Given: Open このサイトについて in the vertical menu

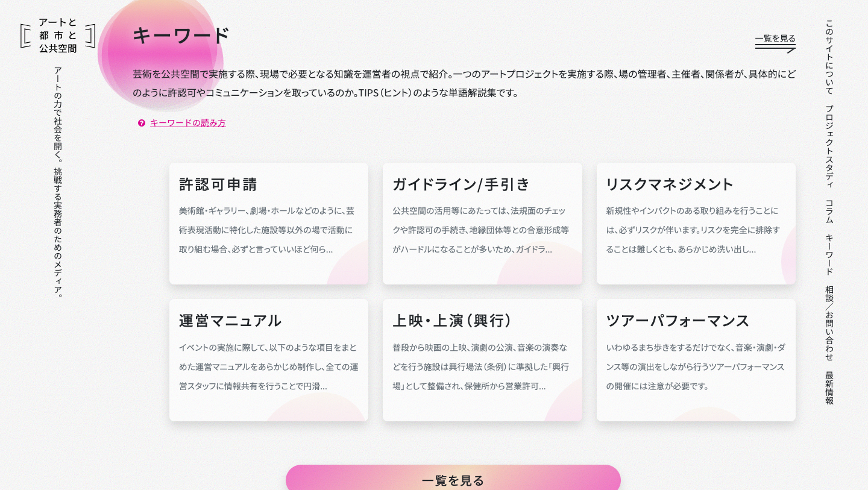Looking at the screenshot, I should (x=829, y=57).
